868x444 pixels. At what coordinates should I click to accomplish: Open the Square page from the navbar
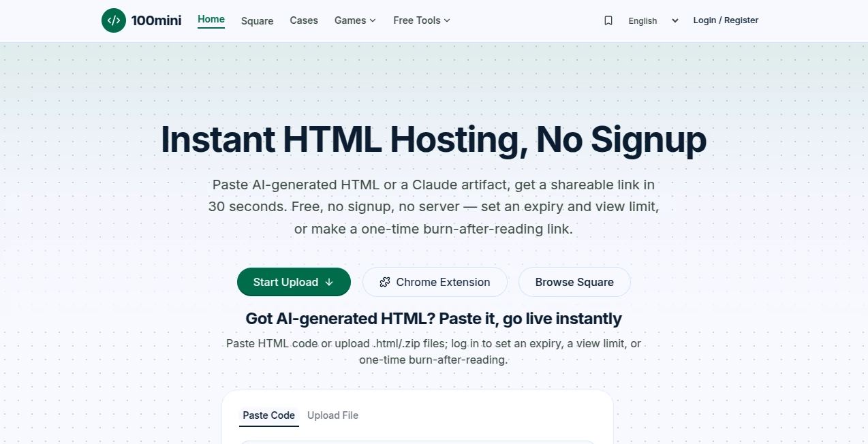[258, 21]
